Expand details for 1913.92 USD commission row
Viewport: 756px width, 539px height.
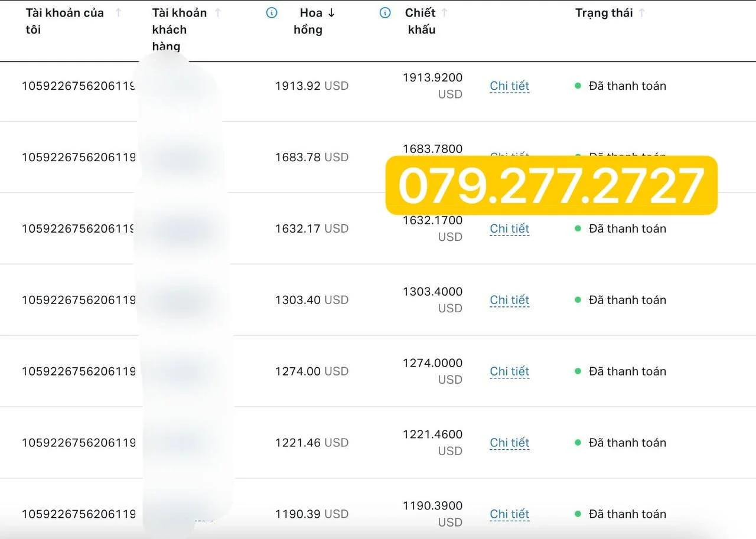(509, 86)
